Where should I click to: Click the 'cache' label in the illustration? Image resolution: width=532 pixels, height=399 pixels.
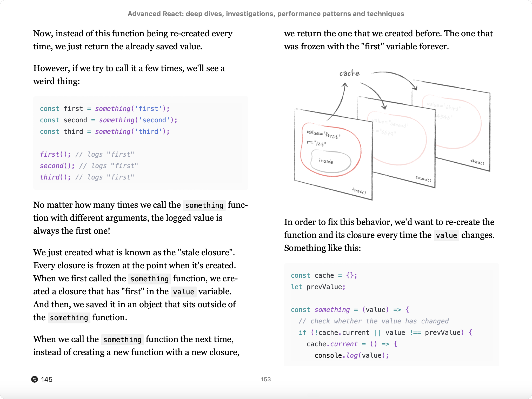click(349, 73)
